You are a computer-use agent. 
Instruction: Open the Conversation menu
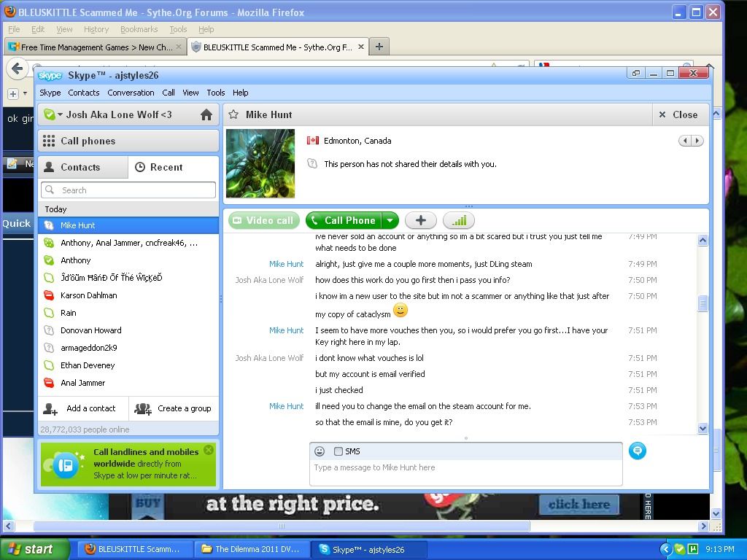tap(131, 93)
